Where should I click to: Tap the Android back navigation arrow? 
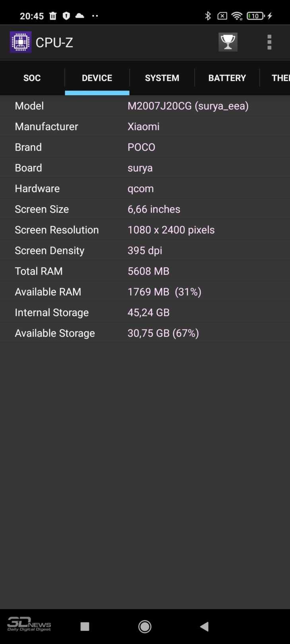(x=204, y=626)
